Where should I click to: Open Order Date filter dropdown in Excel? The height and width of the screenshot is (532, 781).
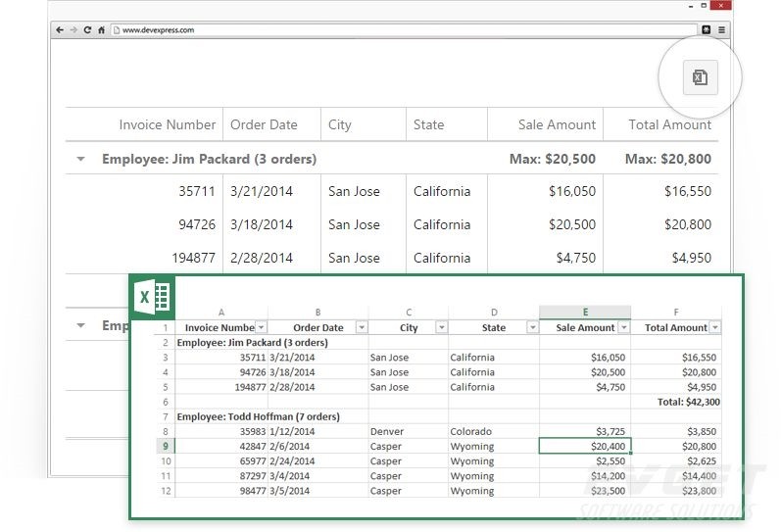pos(362,327)
